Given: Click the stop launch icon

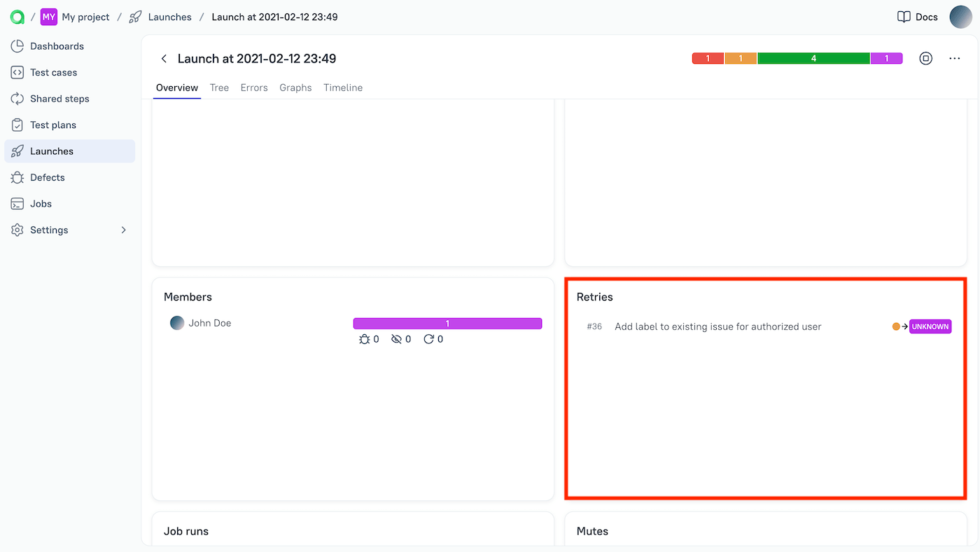Looking at the screenshot, I should 925,58.
